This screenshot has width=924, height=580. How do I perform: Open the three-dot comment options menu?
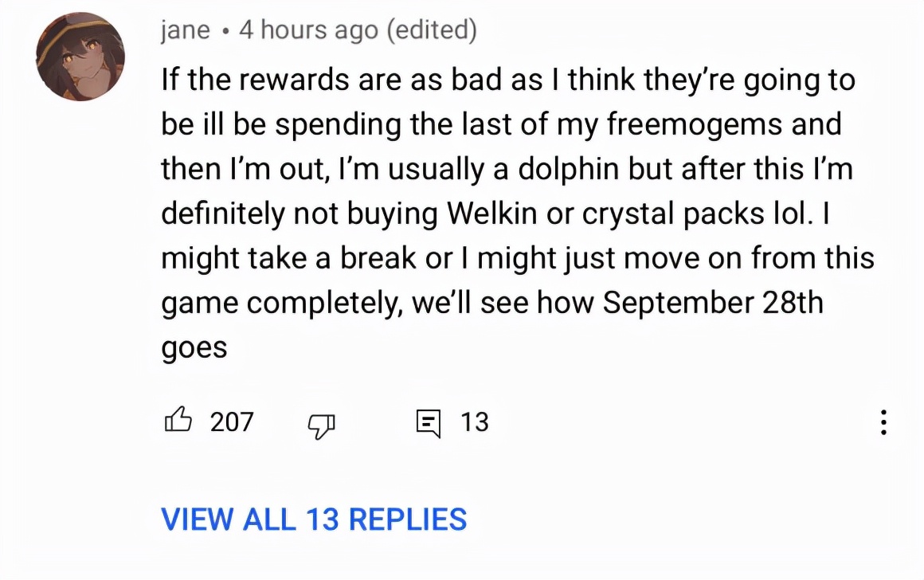(883, 422)
